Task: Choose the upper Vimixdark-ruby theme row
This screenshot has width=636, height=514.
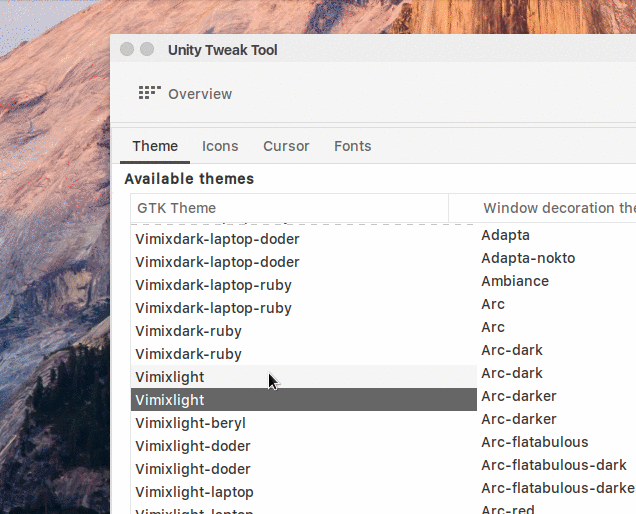Action: (304, 331)
